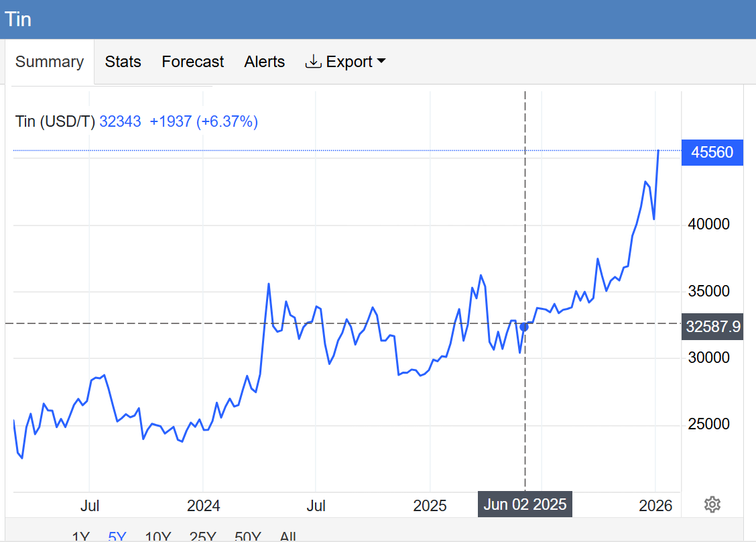Click the Export download icon
756x542 pixels.
(x=314, y=61)
